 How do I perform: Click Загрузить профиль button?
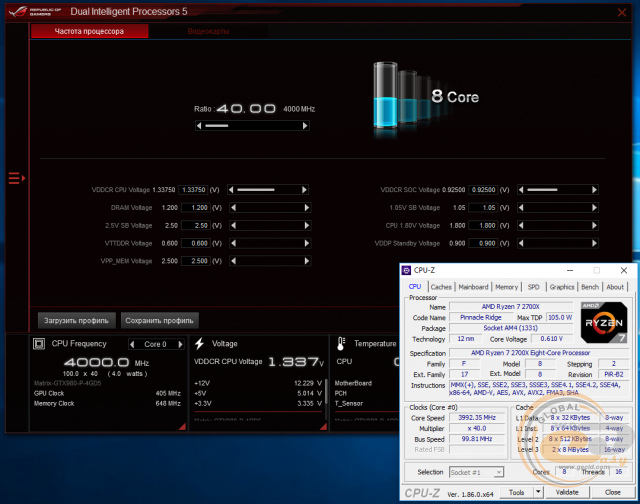click(x=77, y=321)
